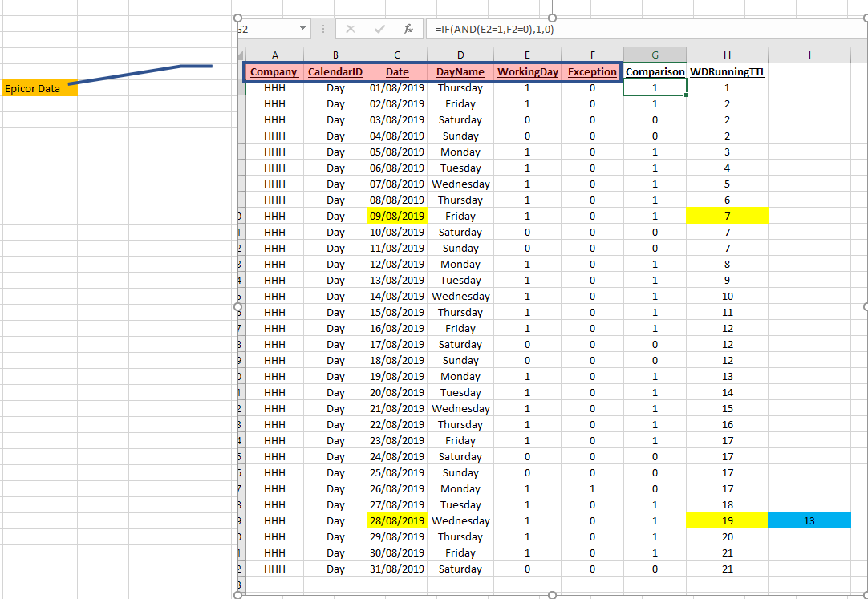Open the Insert Function fx icon
Viewport: 868px width, 599px height.
tap(408, 30)
